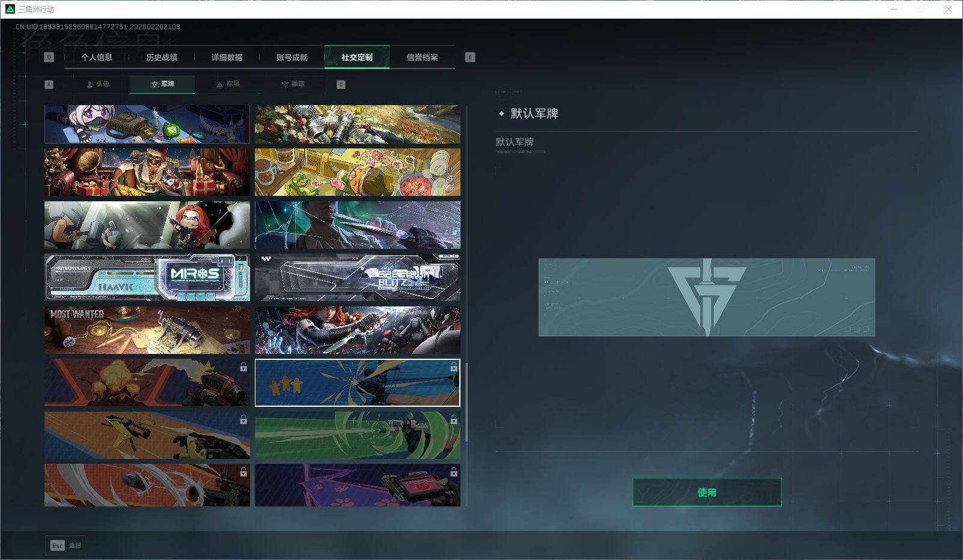Image resolution: width=963 pixels, height=560 pixels.
Task: Click the 默认军牌 dog tag preview
Action: [707, 297]
